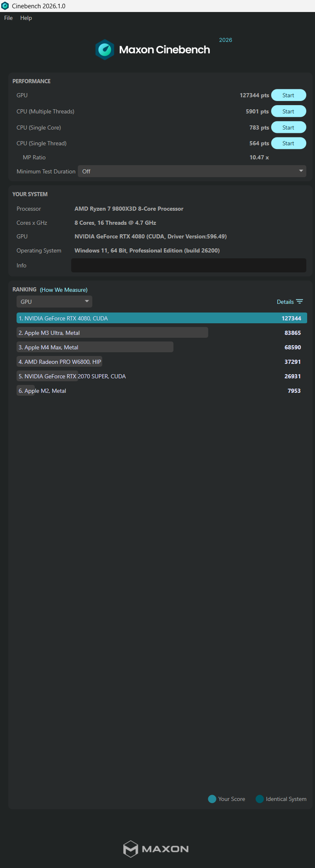Click the Identical System legend circle

(x=260, y=799)
